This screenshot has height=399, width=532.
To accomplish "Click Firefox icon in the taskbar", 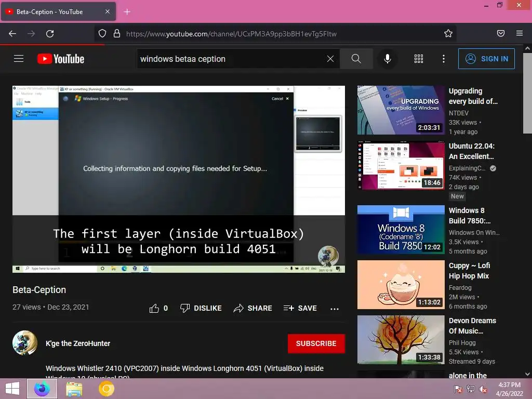I will [42, 389].
